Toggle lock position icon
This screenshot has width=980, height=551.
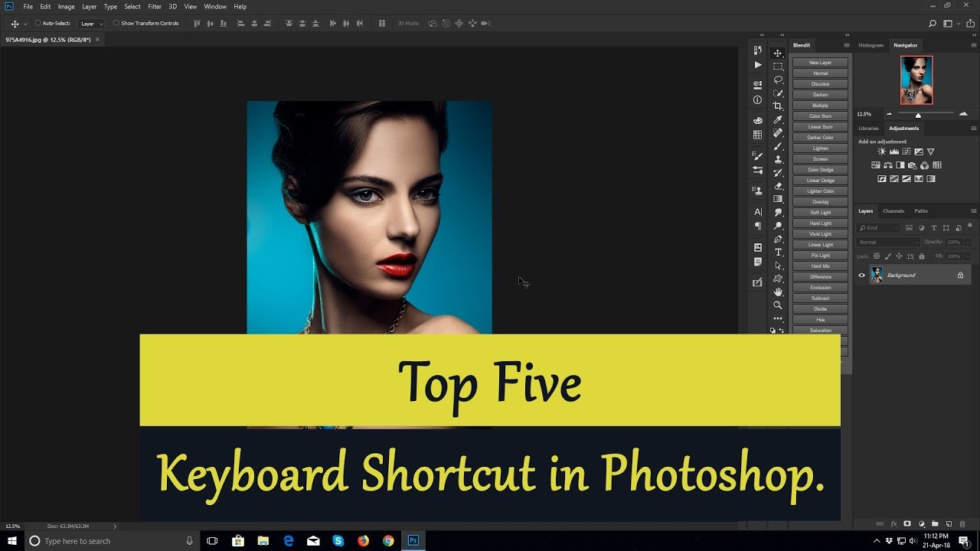click(899, 256)
